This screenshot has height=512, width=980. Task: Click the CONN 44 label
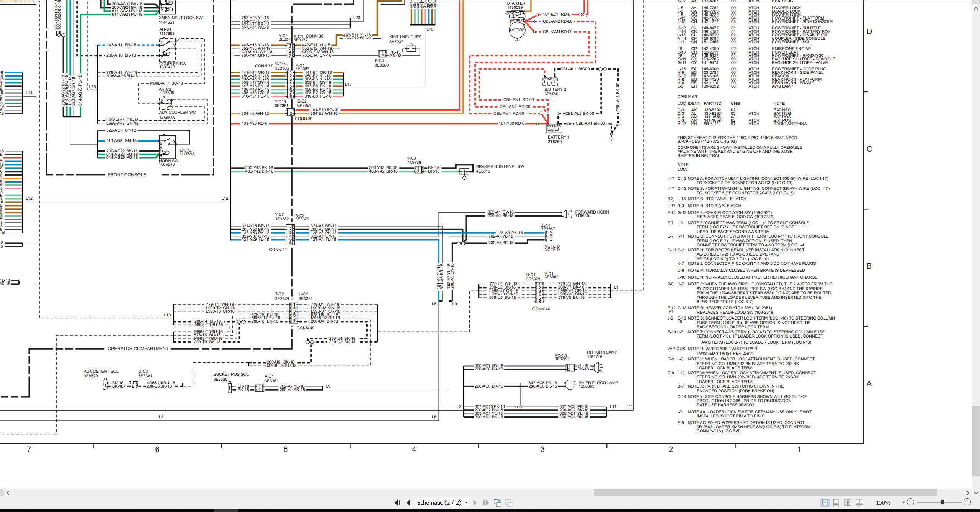541,309
